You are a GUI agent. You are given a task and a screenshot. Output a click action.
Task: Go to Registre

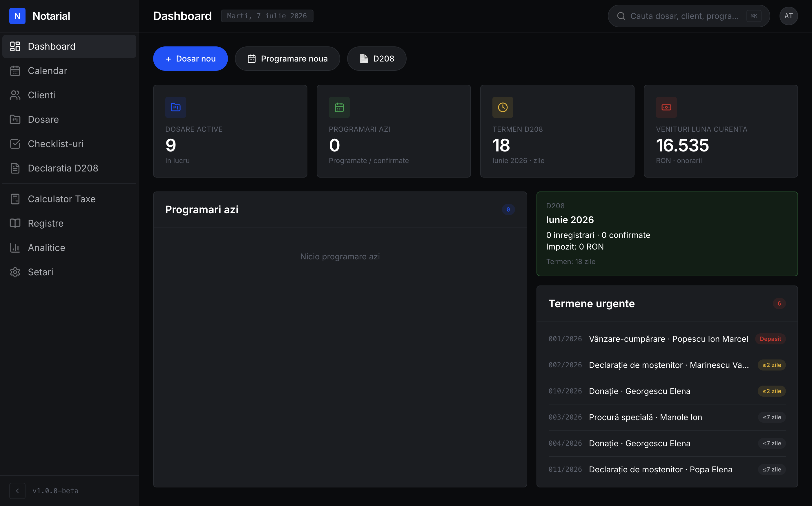69,223
